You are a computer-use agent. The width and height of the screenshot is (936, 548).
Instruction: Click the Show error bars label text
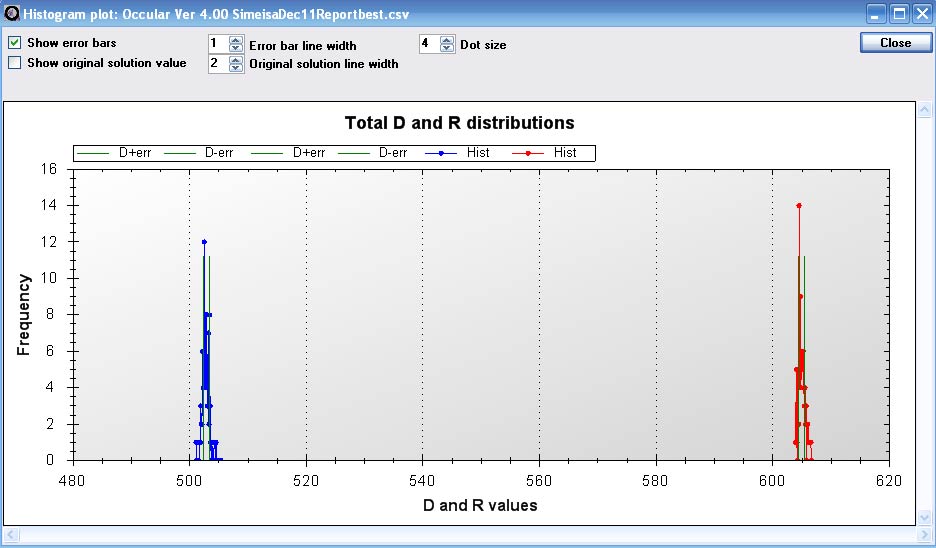point(72,43)
